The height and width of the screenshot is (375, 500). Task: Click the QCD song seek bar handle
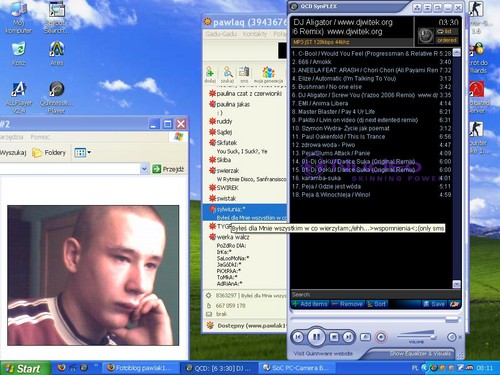[x=452, y=319]
